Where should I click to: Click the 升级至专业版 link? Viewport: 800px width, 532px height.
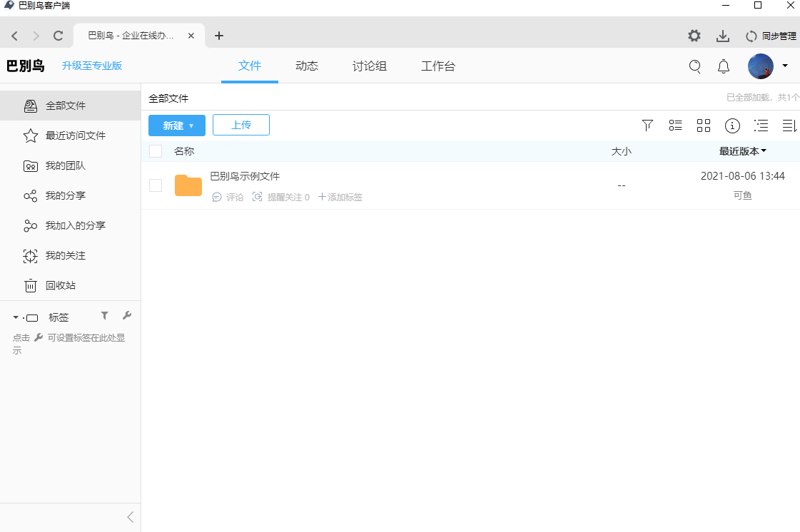coord(92,66)
